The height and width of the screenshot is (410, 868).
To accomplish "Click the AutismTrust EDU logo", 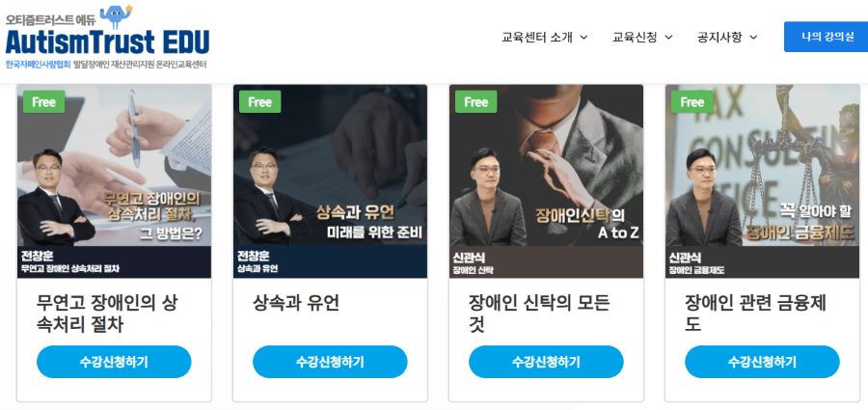I will click(x=107, y=38).
